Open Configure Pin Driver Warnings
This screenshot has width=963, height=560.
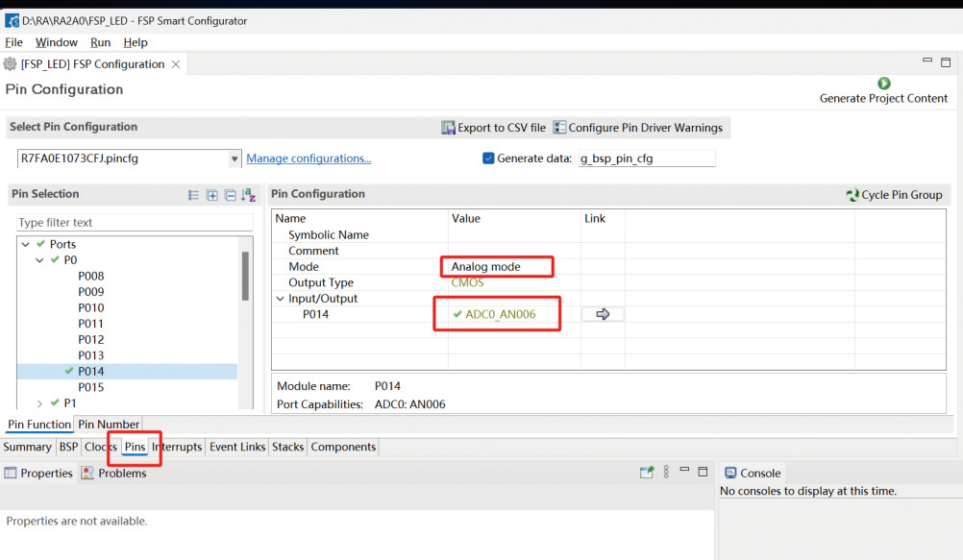coord(637,127)
